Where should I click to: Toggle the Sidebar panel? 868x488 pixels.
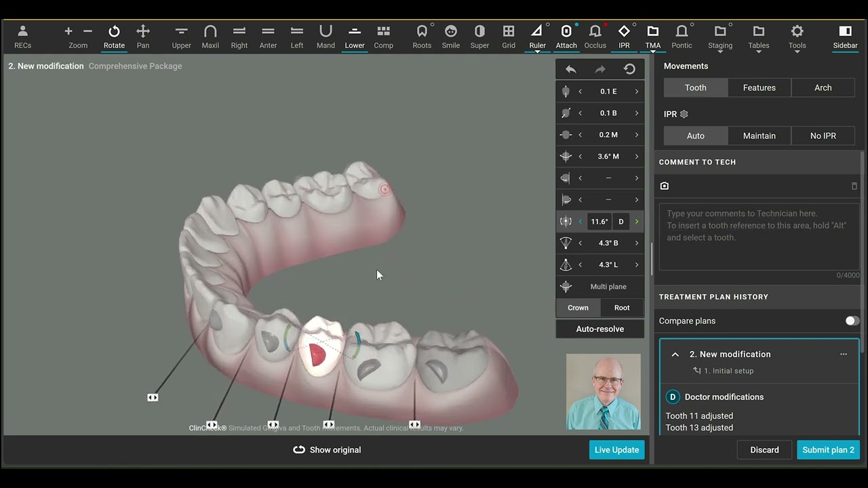point(845,37)
